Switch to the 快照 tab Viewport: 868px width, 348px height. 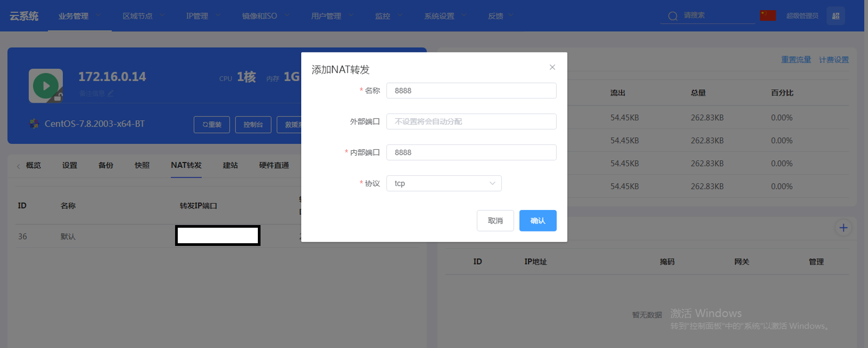pos(142,165)
